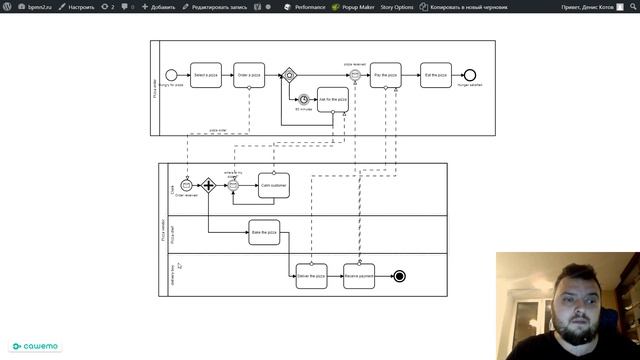Open the Yoast SEO icon
This screenshot has width=640, height=360.
(x=258, y=7)
